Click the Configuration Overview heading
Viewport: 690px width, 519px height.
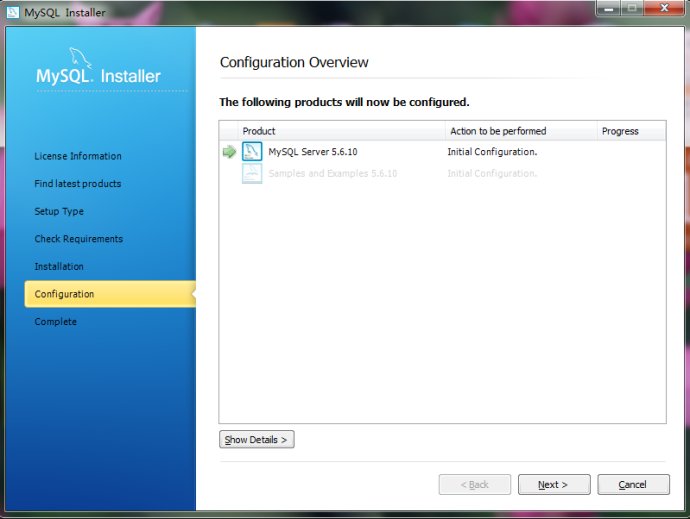pyautogui.click(x=294, y=62)
